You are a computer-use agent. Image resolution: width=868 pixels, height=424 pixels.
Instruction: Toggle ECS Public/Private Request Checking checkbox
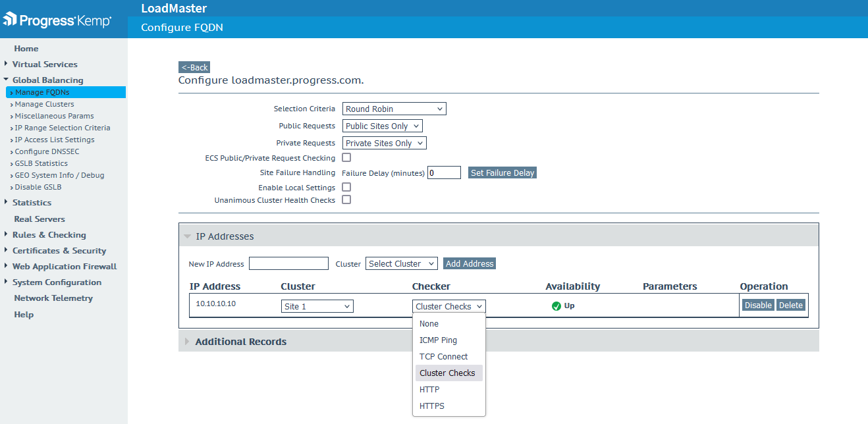point(346,158)
